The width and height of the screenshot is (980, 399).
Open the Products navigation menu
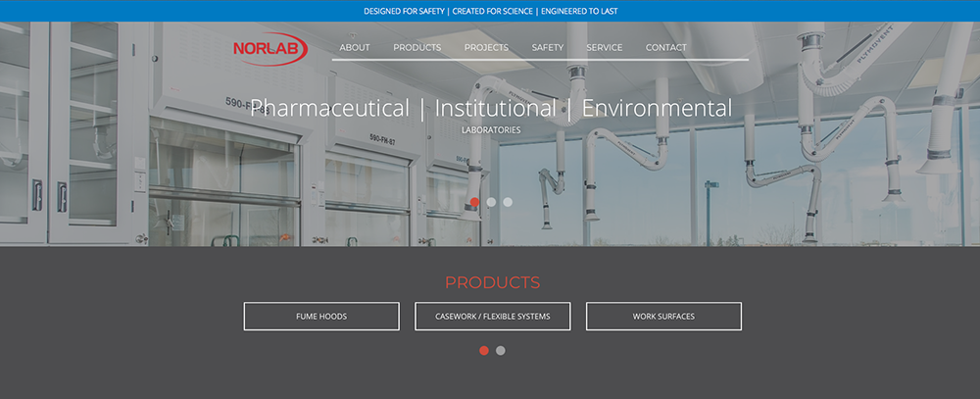click(x=416, y=47)
